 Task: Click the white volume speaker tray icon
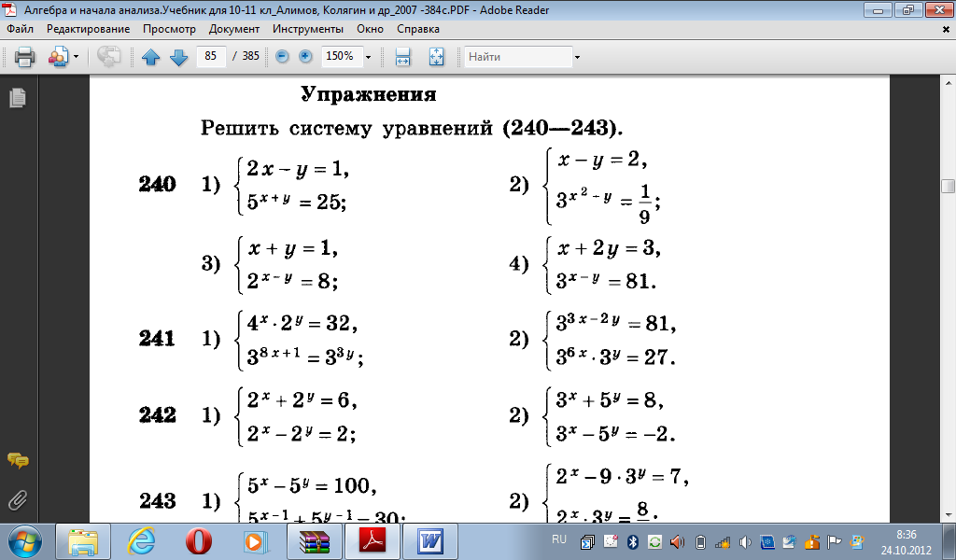click(x=745, y=541)
